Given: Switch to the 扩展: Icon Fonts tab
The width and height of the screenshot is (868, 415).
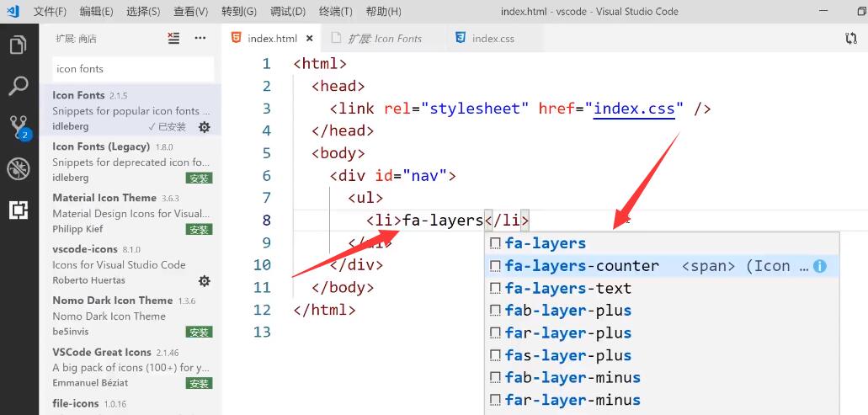Looking at the screenshot, I should click(384, 38).
